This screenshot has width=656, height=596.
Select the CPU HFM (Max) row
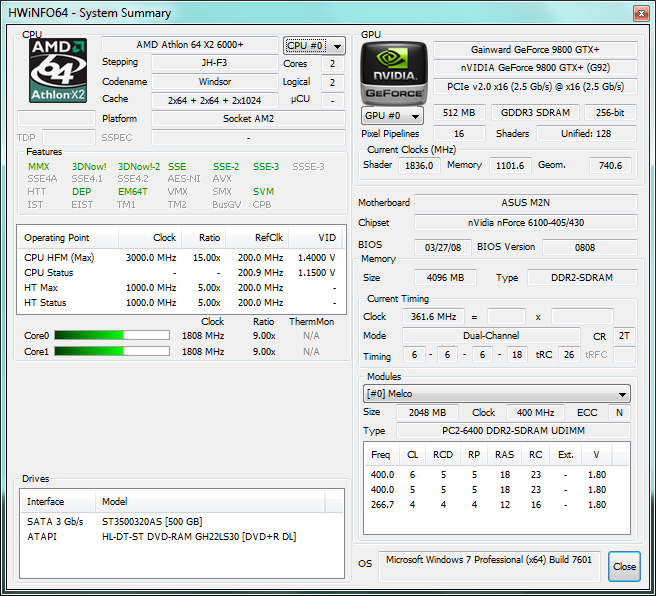coord(181,258)
